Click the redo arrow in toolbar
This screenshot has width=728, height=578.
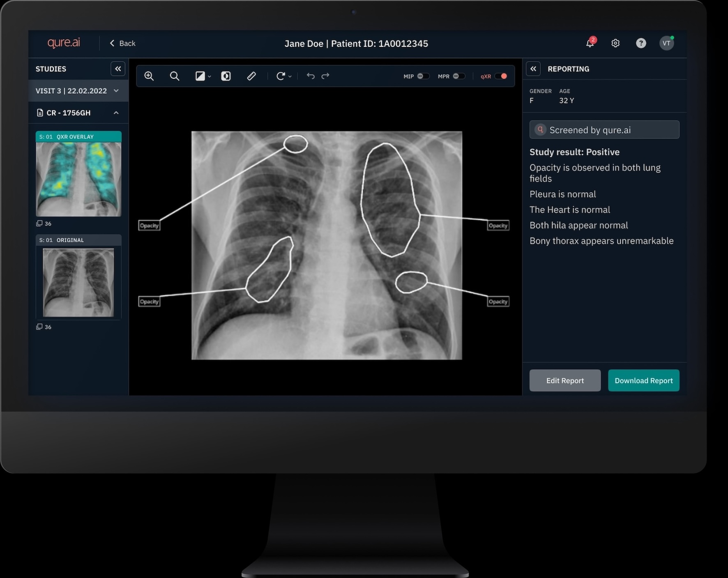[325, 76]
